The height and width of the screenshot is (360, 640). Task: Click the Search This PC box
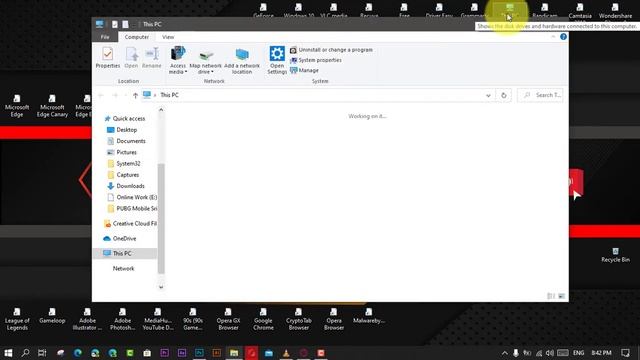[x=540, y=95]
